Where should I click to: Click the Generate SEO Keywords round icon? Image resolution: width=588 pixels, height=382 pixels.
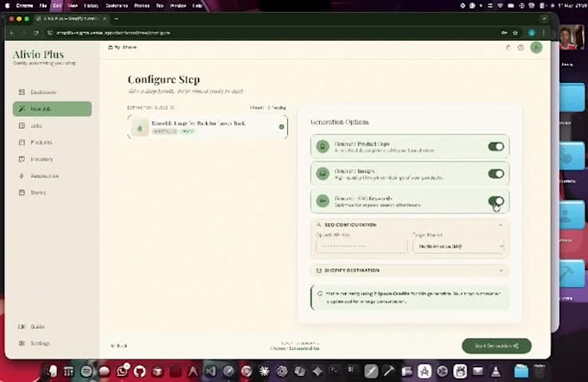coord(323,201)
